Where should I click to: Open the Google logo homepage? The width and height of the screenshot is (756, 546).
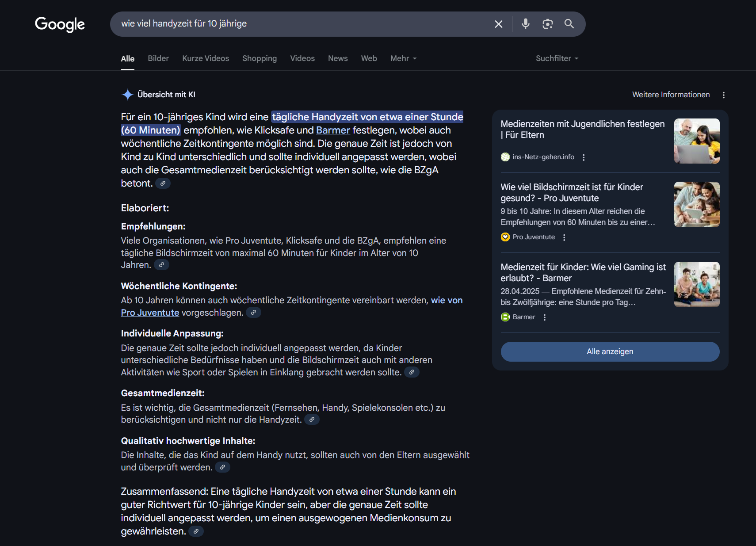tap(60, 24)
